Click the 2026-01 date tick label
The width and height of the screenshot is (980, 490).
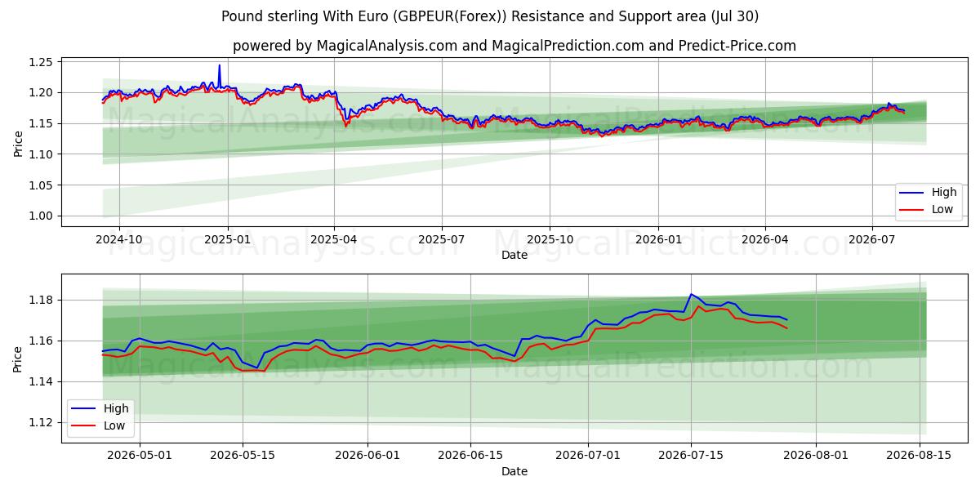pyautogui.click(x=657, y=239)
